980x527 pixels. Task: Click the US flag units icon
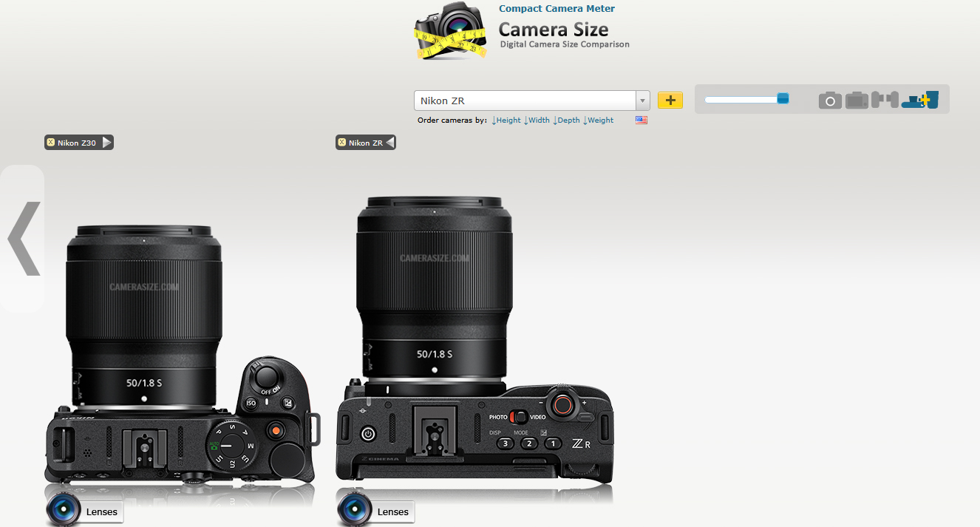point(642,120)
